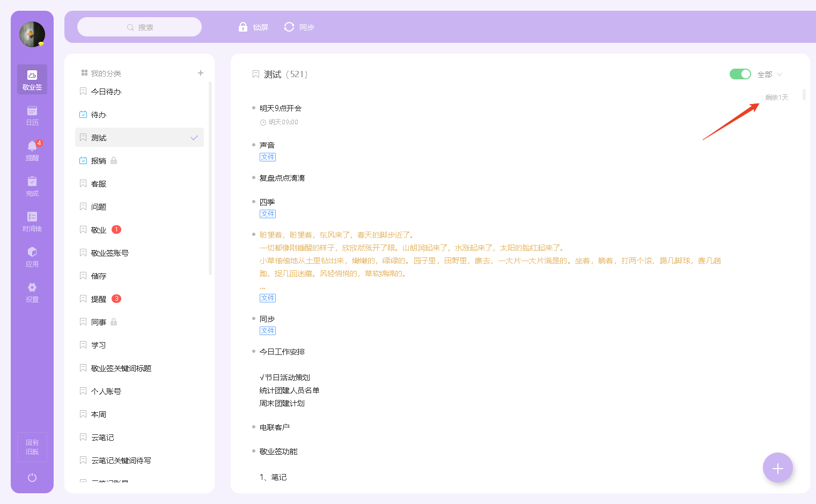Open the 提醒 reminders bell
The image size is (816, 504).
[32, 151]
